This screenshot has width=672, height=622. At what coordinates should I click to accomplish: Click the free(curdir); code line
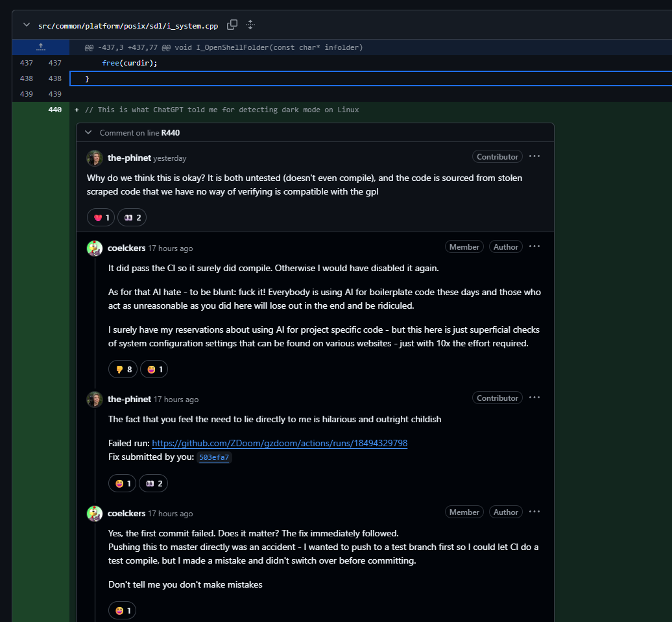click(130, 63)
